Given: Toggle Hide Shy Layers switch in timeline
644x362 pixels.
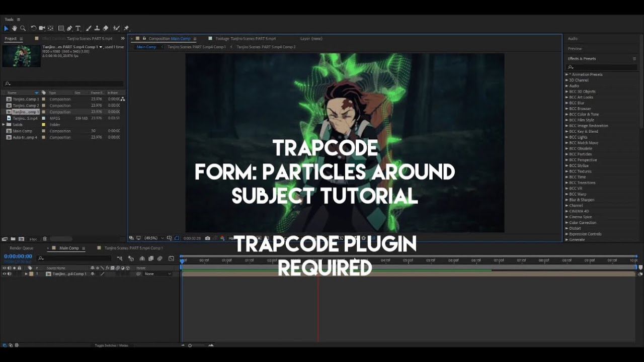Looking at the screenshot, I should coord(142,258).
